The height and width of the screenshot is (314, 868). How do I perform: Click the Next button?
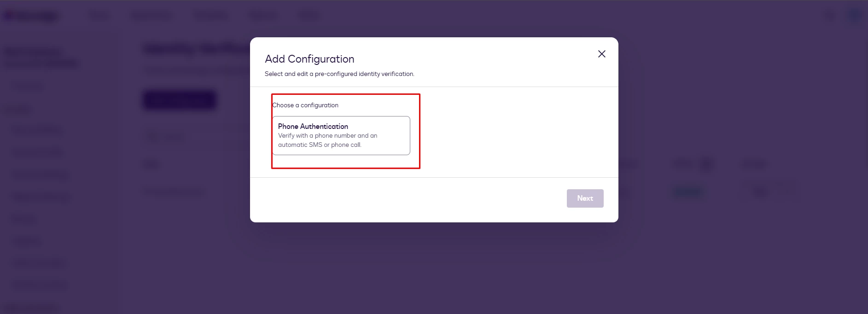[x=585, y=198]
